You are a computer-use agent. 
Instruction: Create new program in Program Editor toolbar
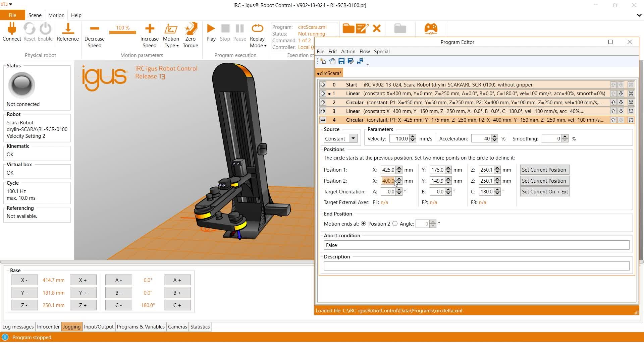(x=323, y=61)
